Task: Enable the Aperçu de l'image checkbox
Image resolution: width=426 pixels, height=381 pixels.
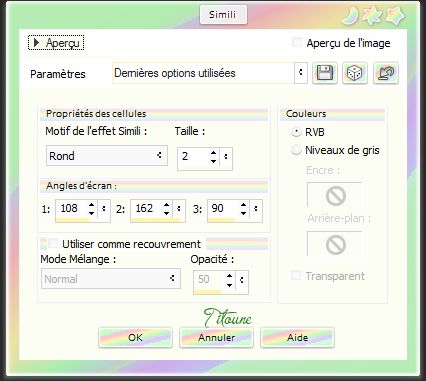Action: (x=297, y=42)
